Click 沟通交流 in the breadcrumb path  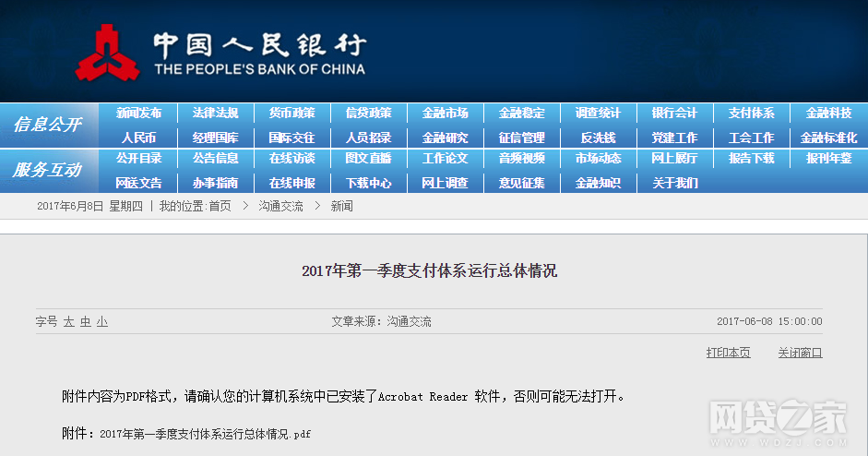click(x=280, y=206)
